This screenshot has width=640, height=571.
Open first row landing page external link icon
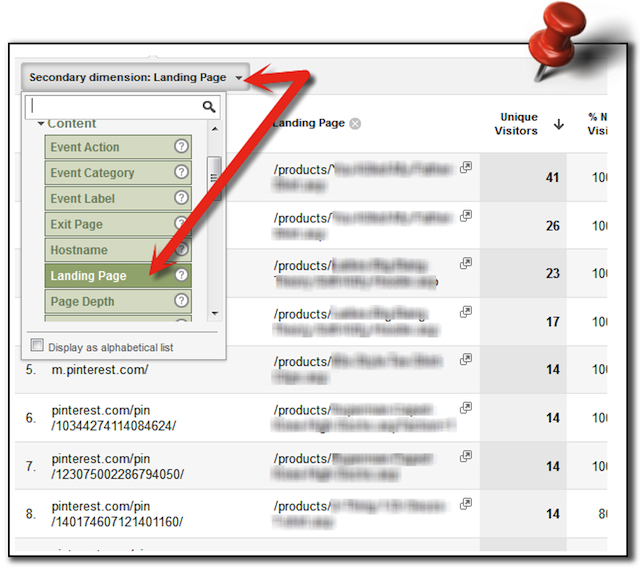click(x=465, y=168)
